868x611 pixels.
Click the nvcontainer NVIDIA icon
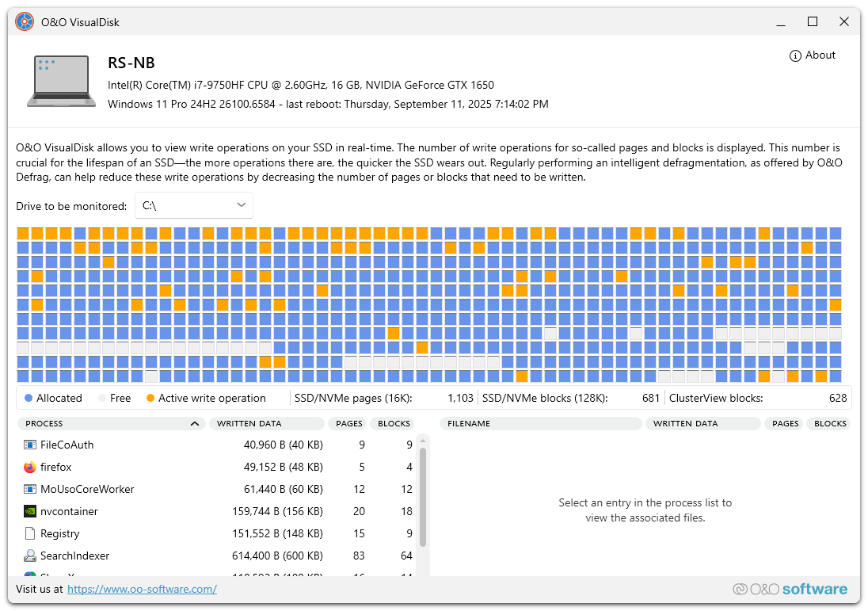pos(30,511)
